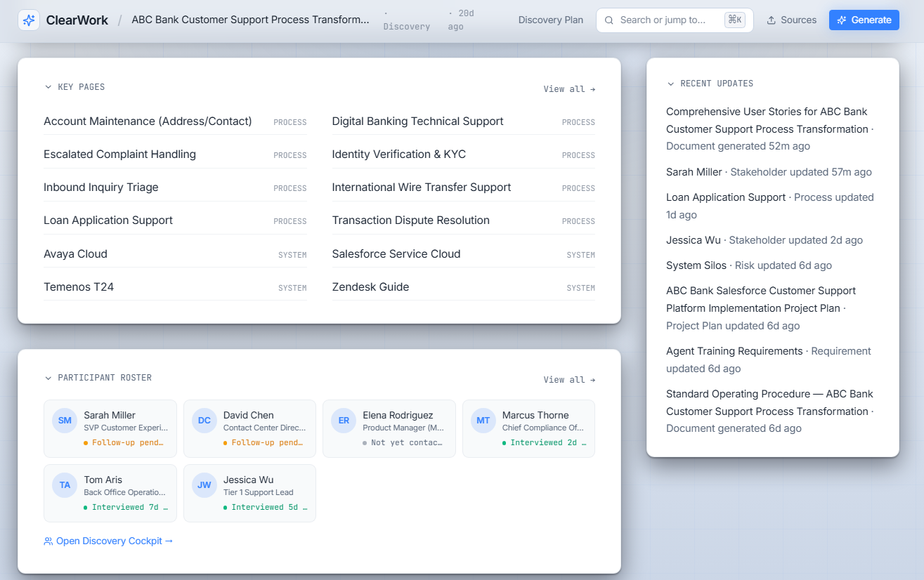Open the Sources panel
The height and width of the screenshot is (580, 924).
[x=791, y=20]
